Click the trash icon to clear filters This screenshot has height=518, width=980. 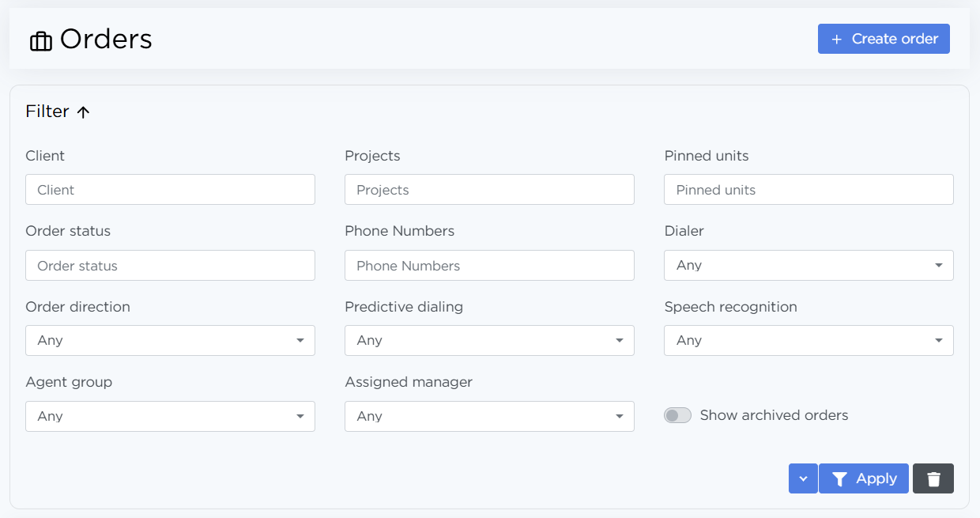pos(933,478)
